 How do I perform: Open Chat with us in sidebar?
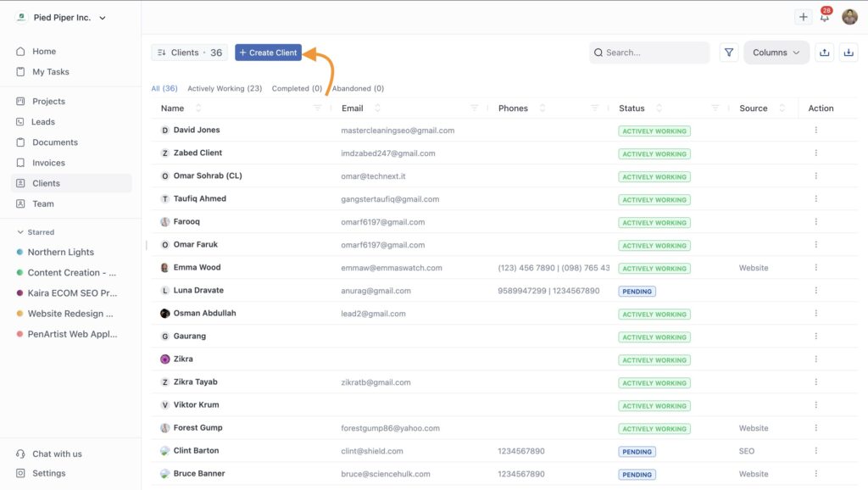(x=57, y=454)
